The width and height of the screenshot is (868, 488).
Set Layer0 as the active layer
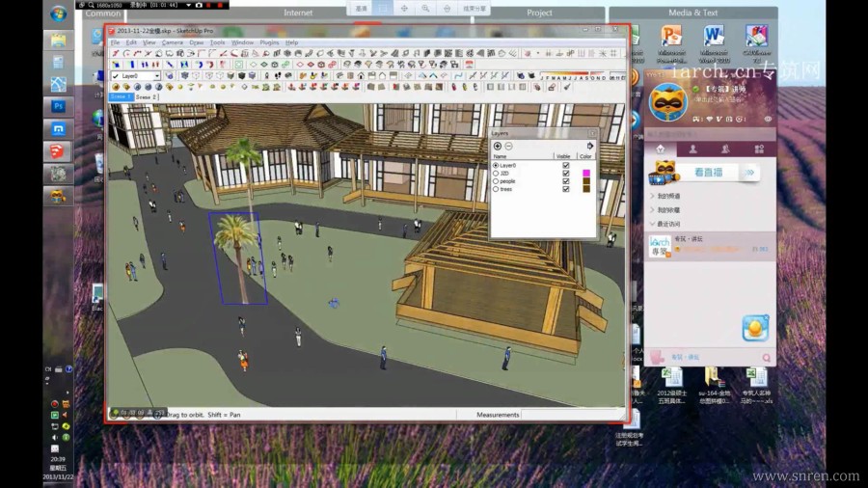[496, 166]
